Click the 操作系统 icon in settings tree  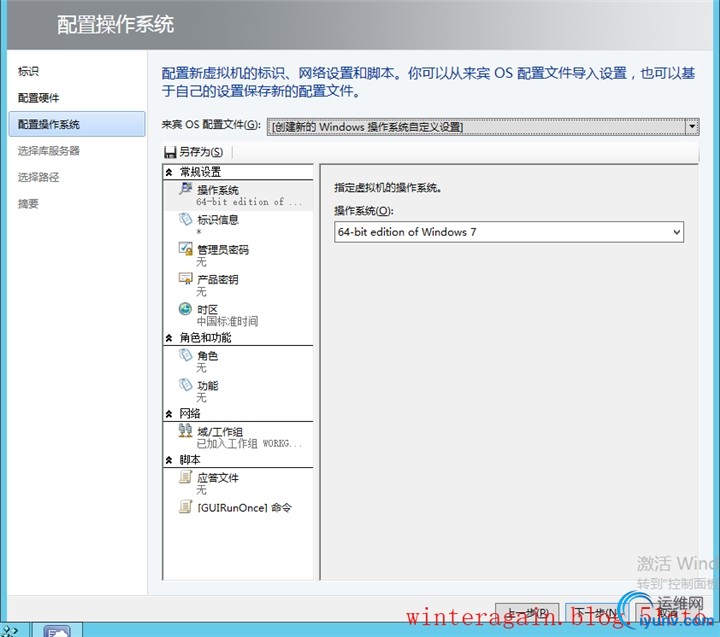186,188
